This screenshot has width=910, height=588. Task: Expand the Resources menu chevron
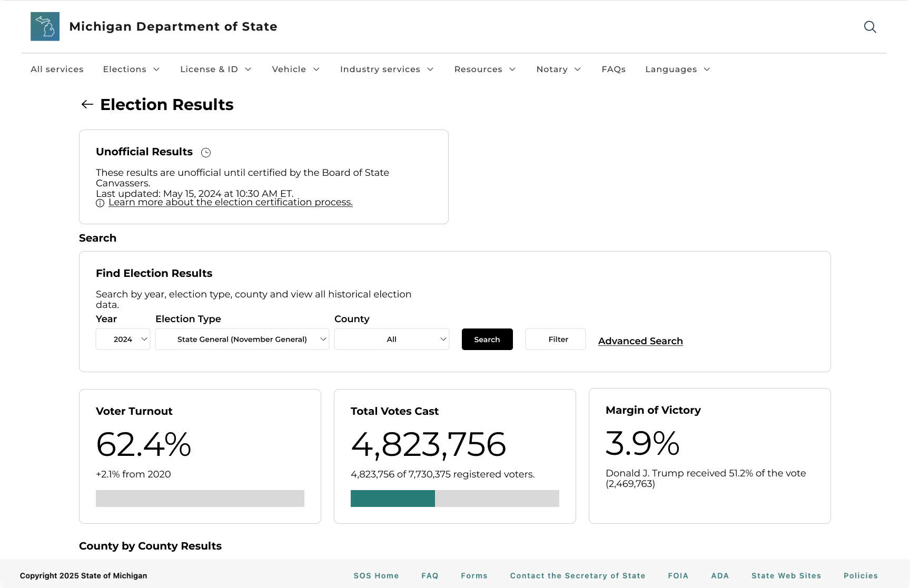512,69
